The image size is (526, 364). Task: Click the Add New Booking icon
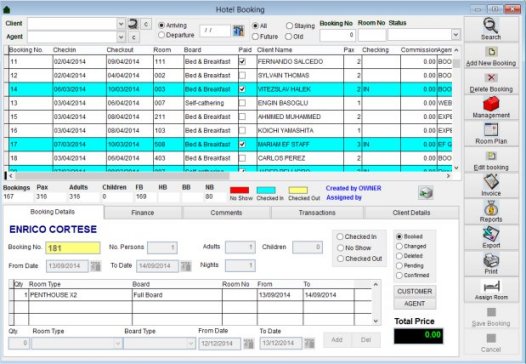pyautogui.click(x=491, y=52)
